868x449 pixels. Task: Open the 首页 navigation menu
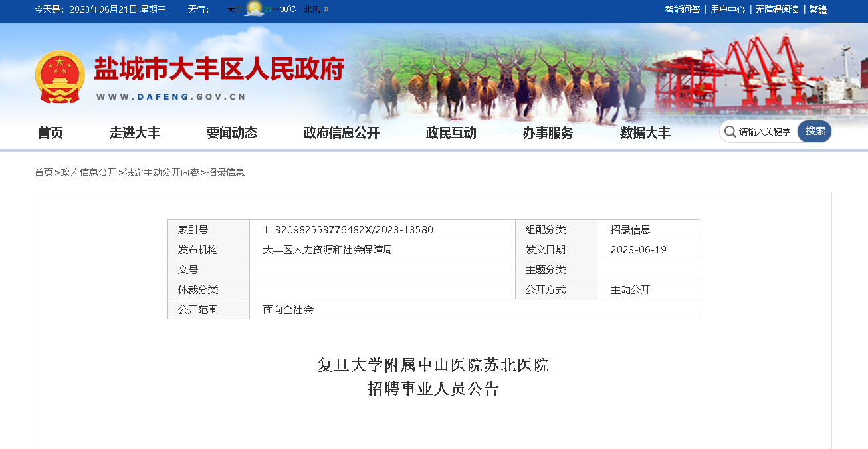tap(51, 133)
